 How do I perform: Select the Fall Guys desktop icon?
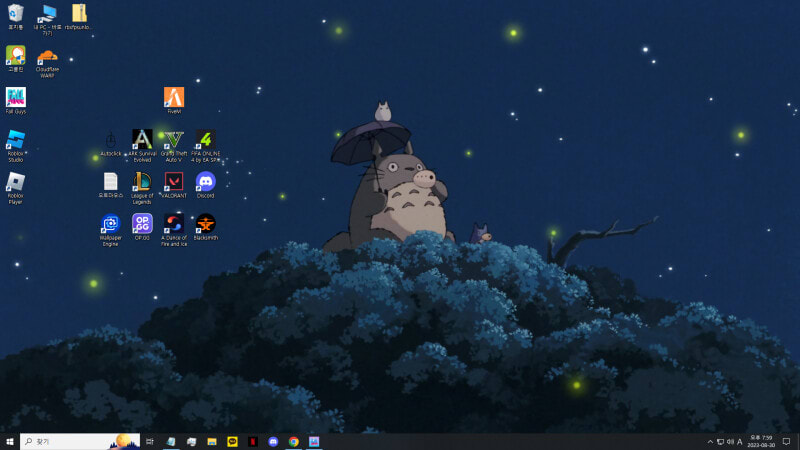pos(16,101)
